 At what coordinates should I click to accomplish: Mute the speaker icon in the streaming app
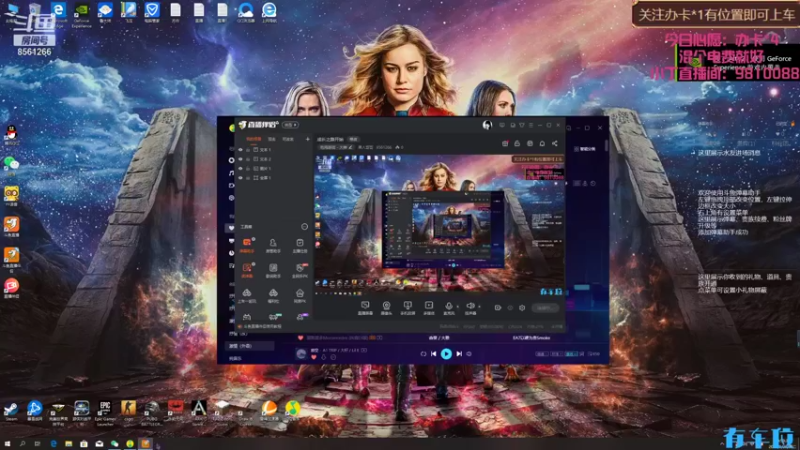pos(470,306)
